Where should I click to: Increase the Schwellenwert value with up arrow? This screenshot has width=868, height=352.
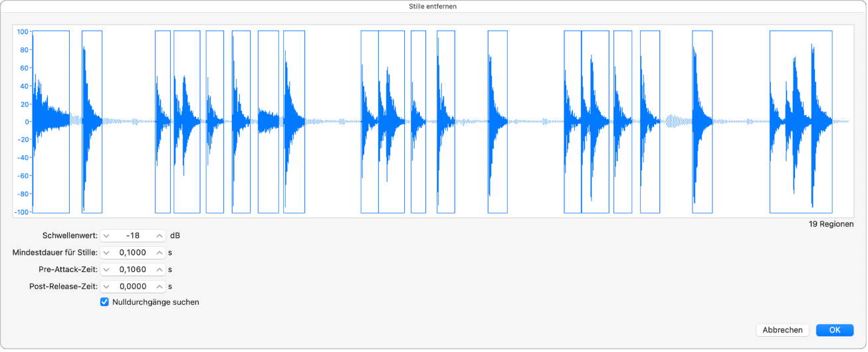coord(160,236)
